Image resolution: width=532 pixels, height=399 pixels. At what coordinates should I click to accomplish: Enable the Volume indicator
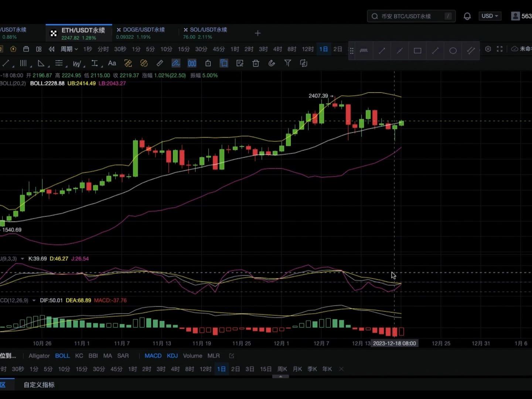[x=192, y=356]
